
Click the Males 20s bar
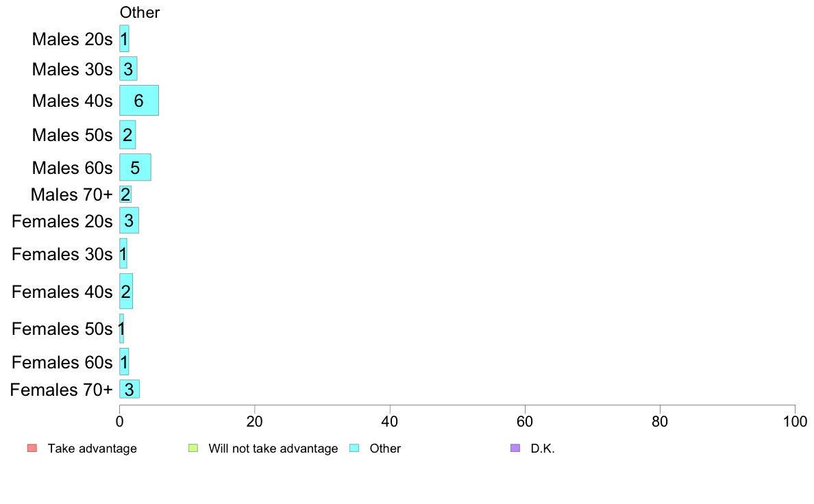click(124, 38)
